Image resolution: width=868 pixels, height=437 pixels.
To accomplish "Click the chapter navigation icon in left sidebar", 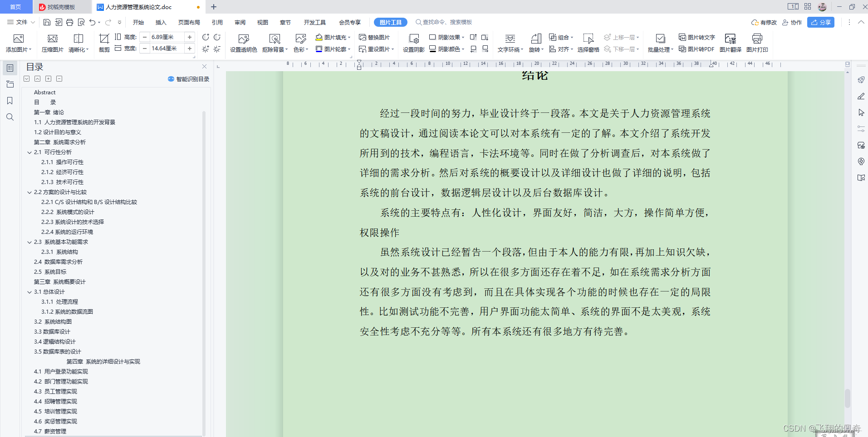I will [x=10, y=84].
